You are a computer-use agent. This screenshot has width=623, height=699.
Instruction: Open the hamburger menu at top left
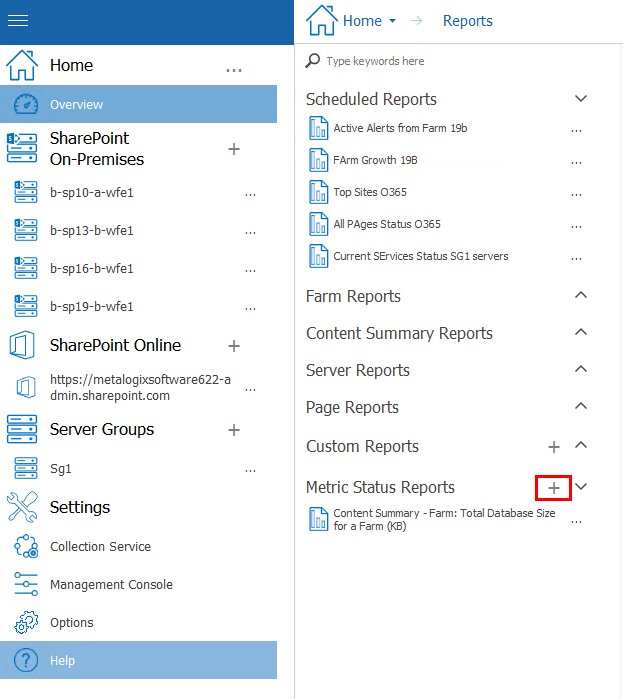coord(18,21)
